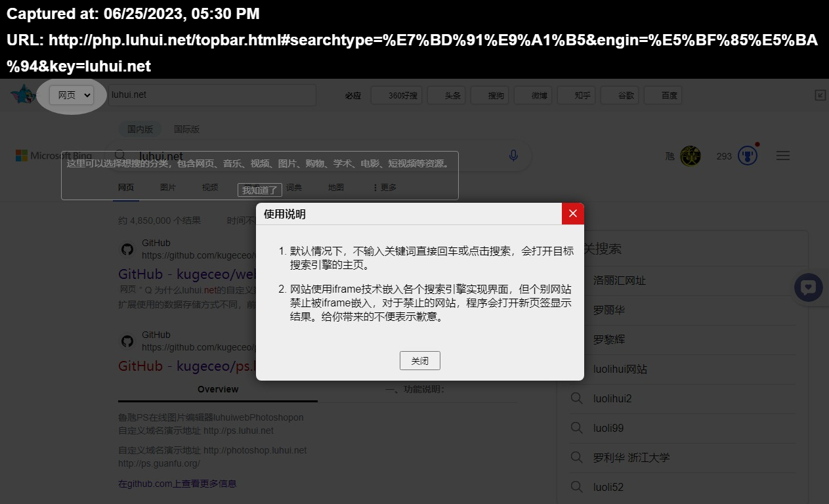Switch search engine to 知乎
This screenshot has height=504, width=829.
click(x=576, y=95)
